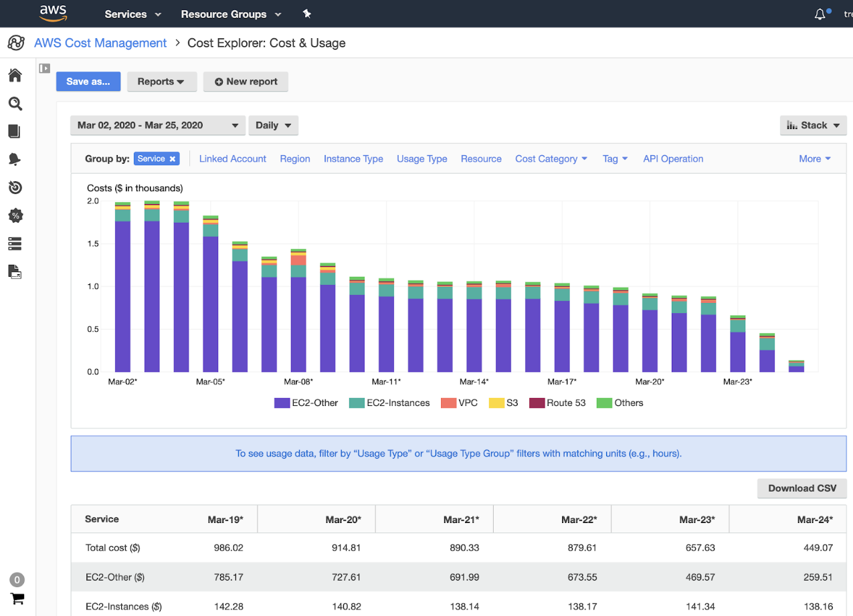This screenshot has height=616, width=853.
Task: Remove the Service group-by filter
Action: pos(173,159)
